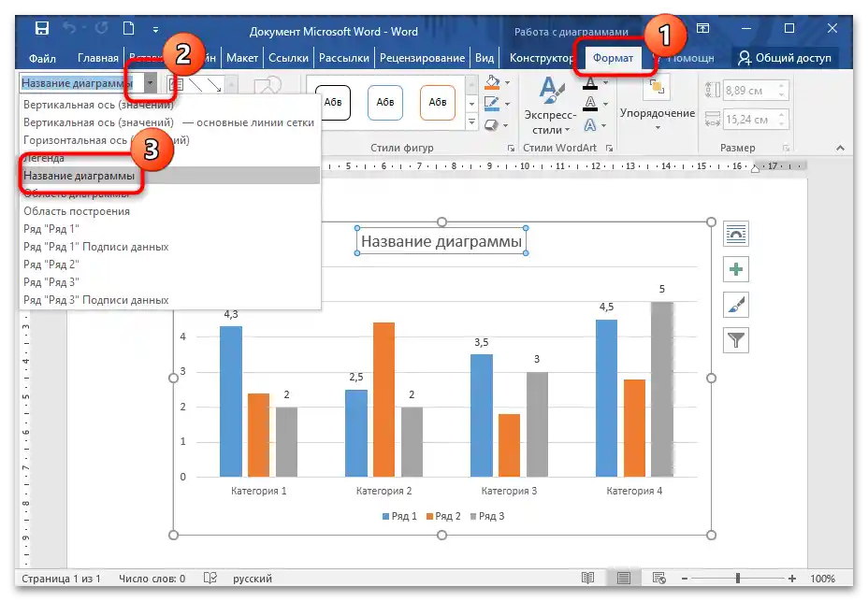Click the Ряд 1 legend entry
This screenshot has height=601, width=868.
[x=399, y=516]
